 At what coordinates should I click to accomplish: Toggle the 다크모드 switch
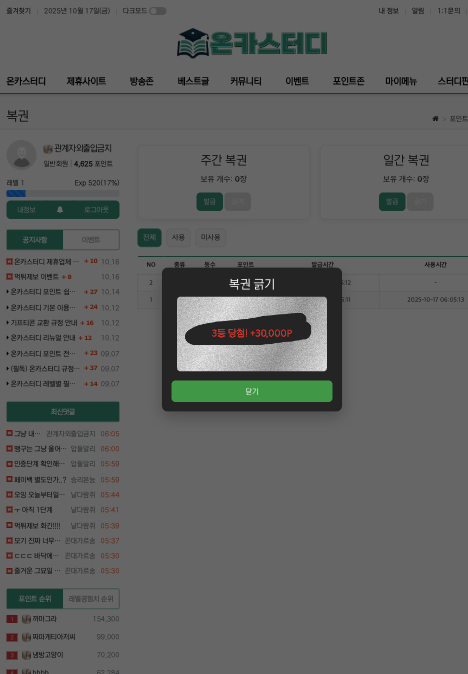(158, 11)
